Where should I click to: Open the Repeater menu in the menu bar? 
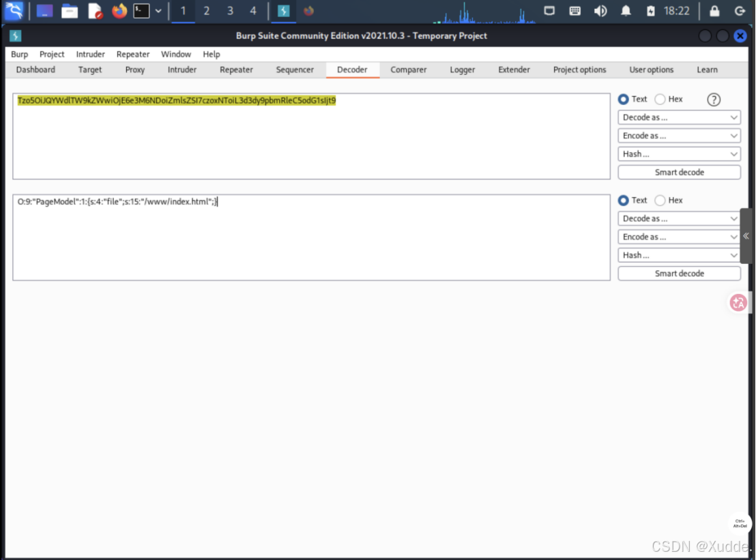point(132,54)
